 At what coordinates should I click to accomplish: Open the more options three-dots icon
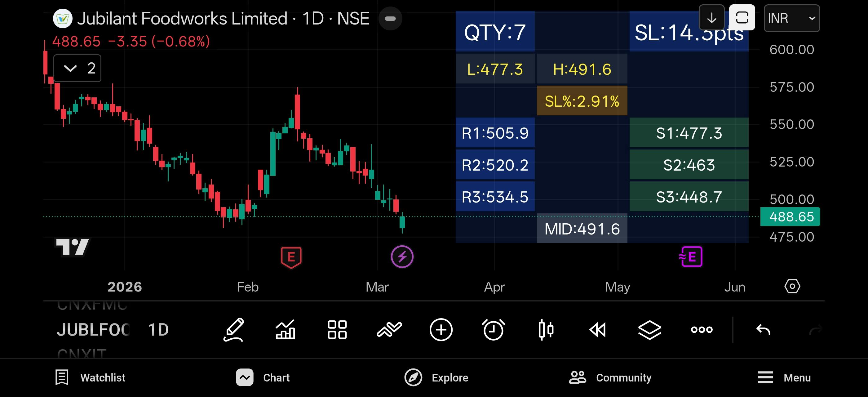[702, 329]
